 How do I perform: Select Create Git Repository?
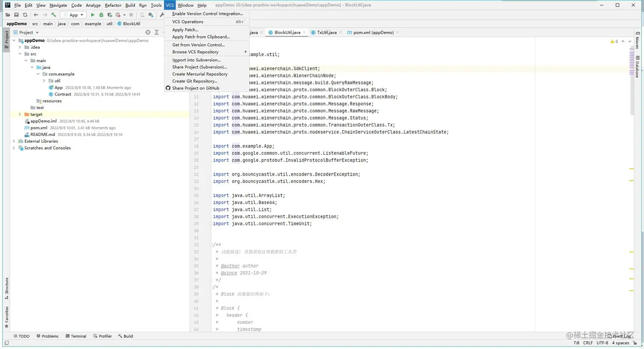coord(207,81)
